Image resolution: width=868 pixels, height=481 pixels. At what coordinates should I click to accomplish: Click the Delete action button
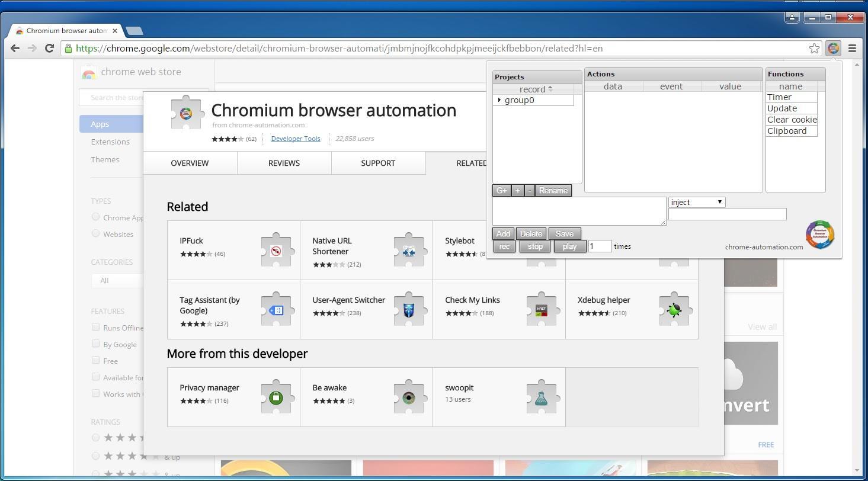pyautogui.click(x=531, y=233)
